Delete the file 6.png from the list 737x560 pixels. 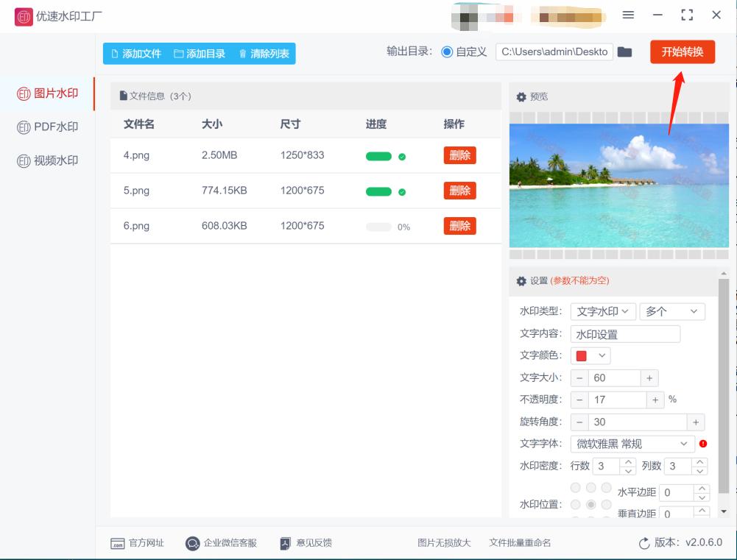coord(459,226)
